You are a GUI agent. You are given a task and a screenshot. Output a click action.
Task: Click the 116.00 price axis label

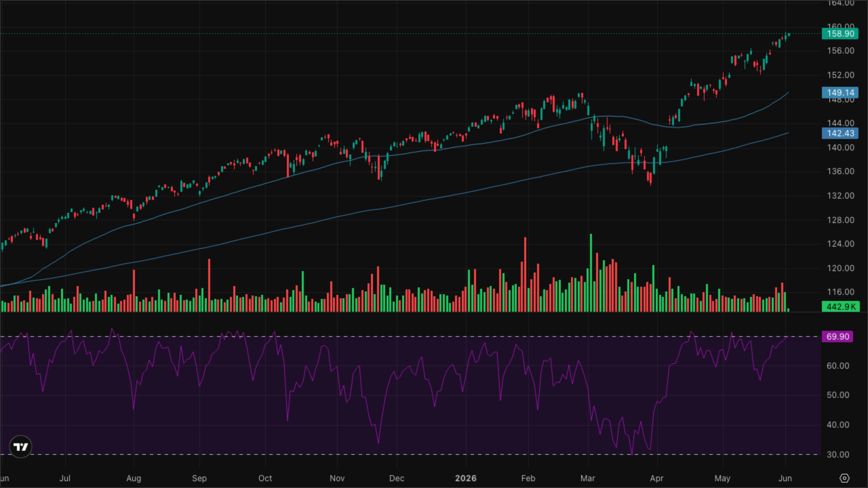coord(841,292)
